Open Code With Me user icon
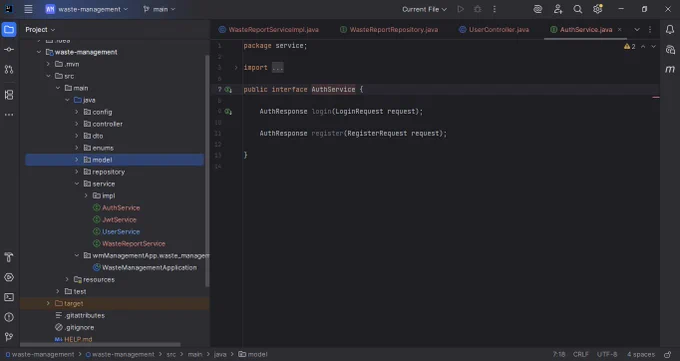 pyautogui.click(x=558, y=9)
